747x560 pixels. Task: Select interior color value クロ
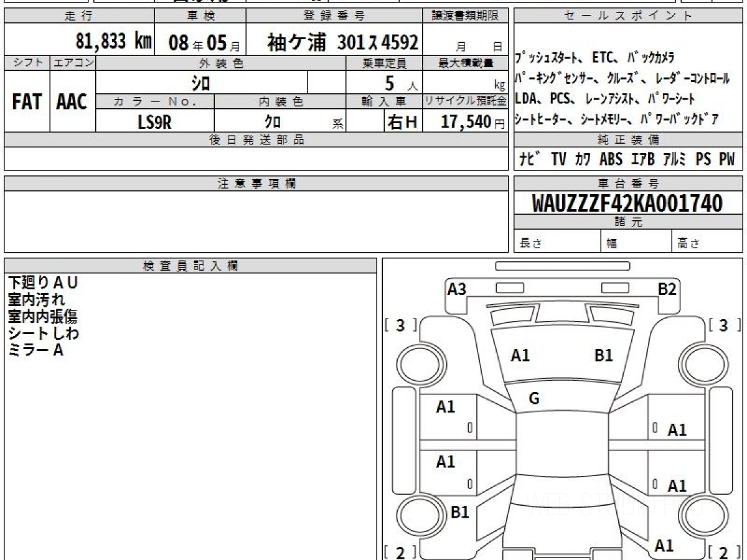click(272, 122)
